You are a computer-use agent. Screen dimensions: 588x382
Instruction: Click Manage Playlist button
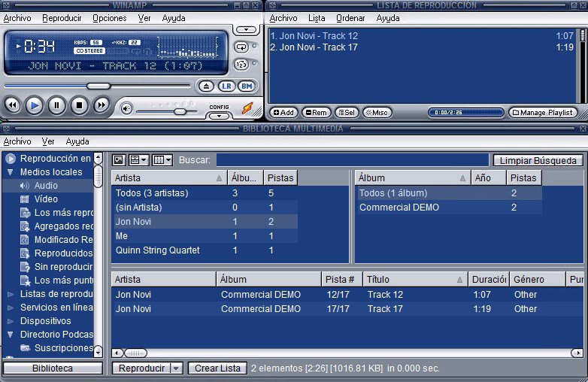click(x=542, y=113)
